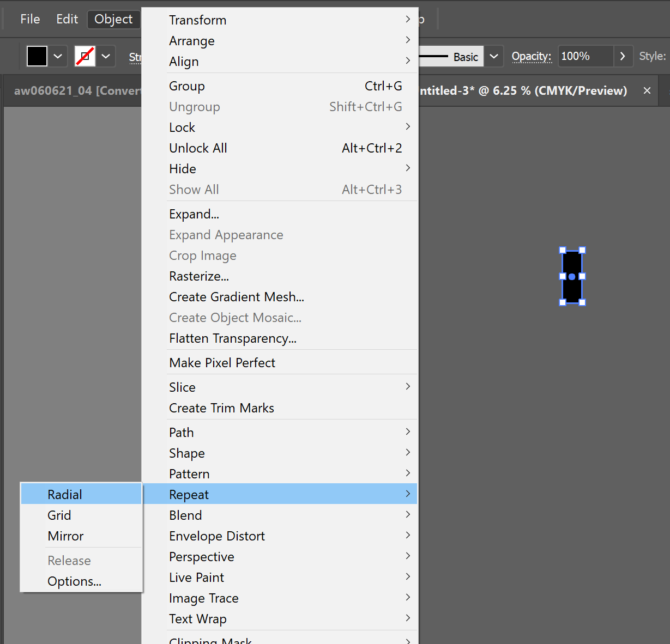Click the Opacity 100% input field

[x=585, y=56]
